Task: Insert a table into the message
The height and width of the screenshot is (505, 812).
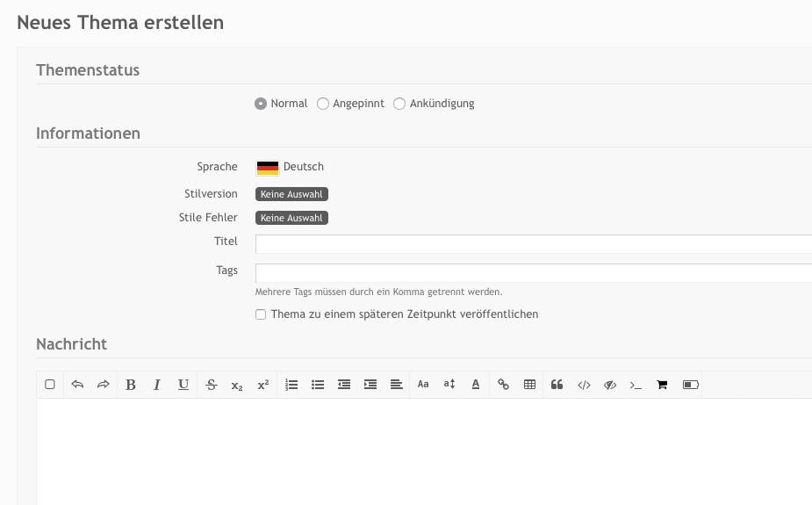Action: coord(529,385)
